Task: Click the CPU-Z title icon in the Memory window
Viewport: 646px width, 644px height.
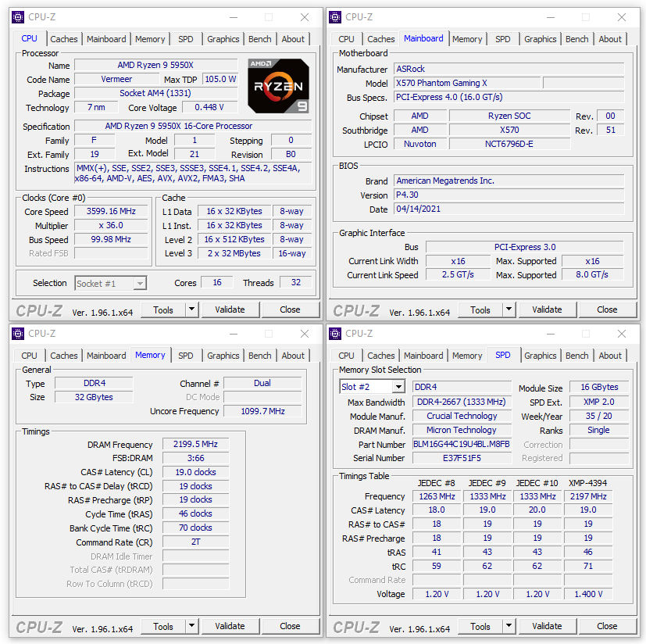Action: click(x=18, y=334)
